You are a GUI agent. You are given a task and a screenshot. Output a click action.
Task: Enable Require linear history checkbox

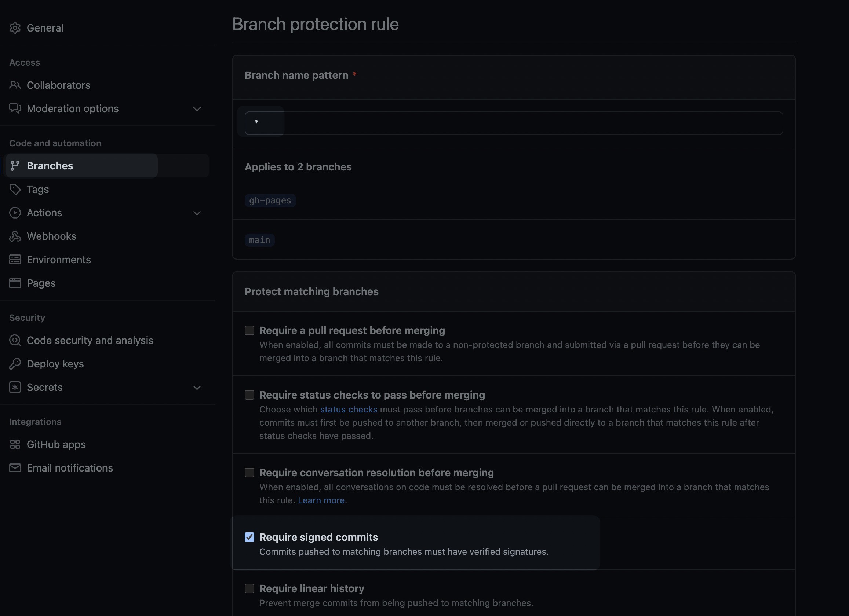[249, 588]
